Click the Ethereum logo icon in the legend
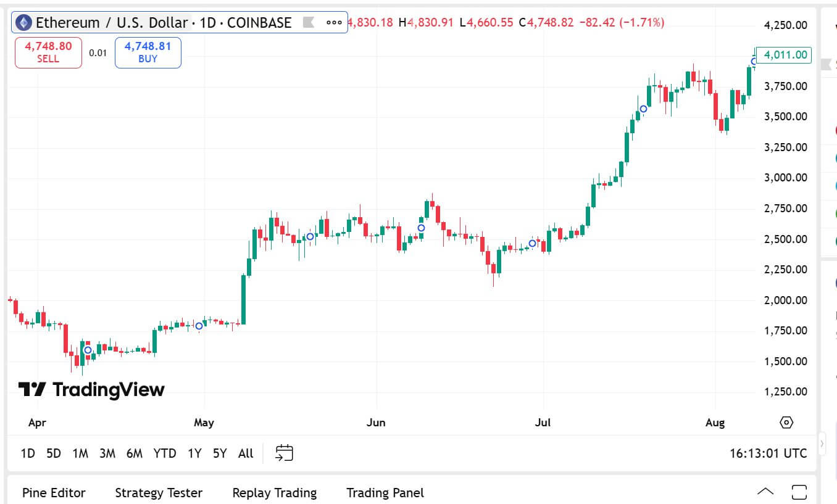 tap(22, 22)
